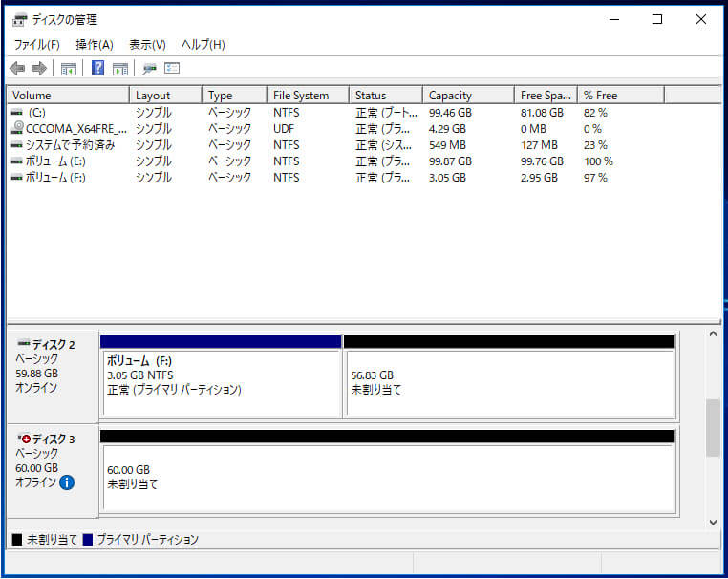Image resolution: width=728 pixels, height=579 pixels.
Task: Open Help with the blue question mark icon
Action: (97, 69)
